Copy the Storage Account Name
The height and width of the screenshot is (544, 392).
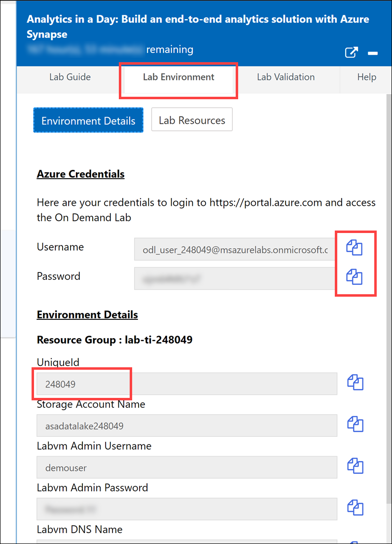tap(355, 425)
